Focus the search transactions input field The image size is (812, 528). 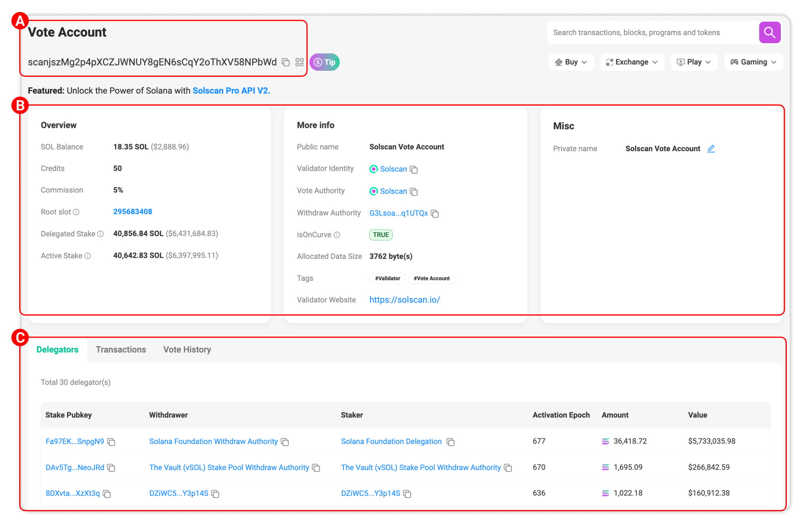coord(653,32)
